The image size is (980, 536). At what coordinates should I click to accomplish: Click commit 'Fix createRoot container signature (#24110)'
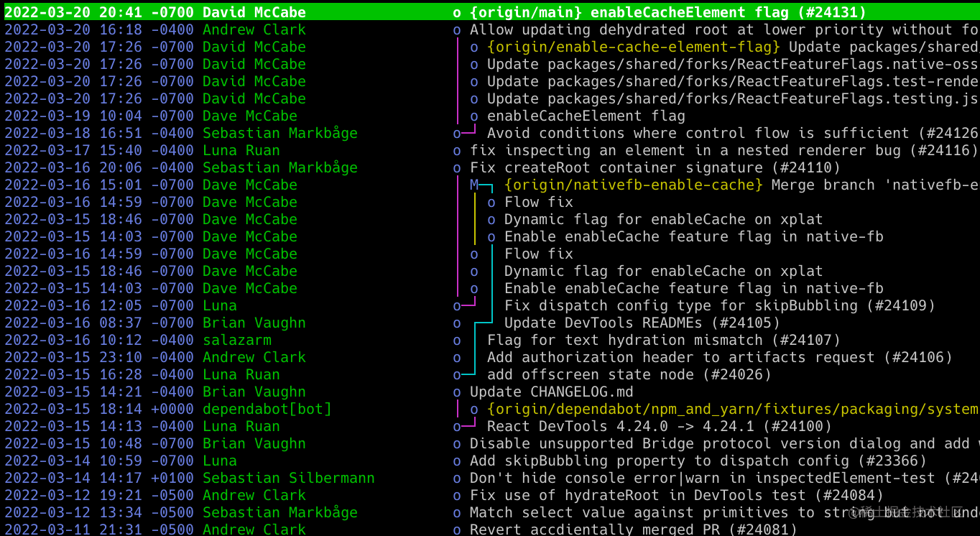pos(655,167)
